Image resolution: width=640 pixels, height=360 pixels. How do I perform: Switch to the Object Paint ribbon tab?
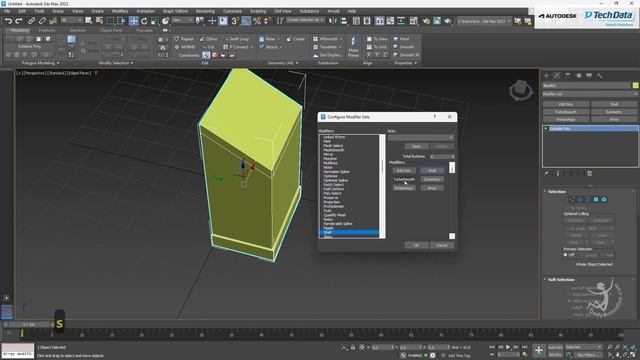tap(111, 30)
